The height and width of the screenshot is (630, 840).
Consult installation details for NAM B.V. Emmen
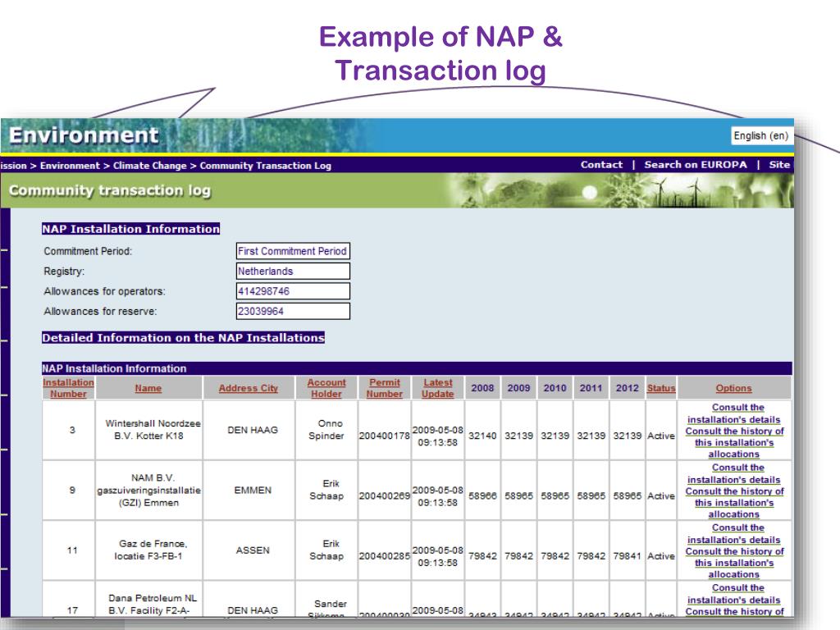(734, 473)
